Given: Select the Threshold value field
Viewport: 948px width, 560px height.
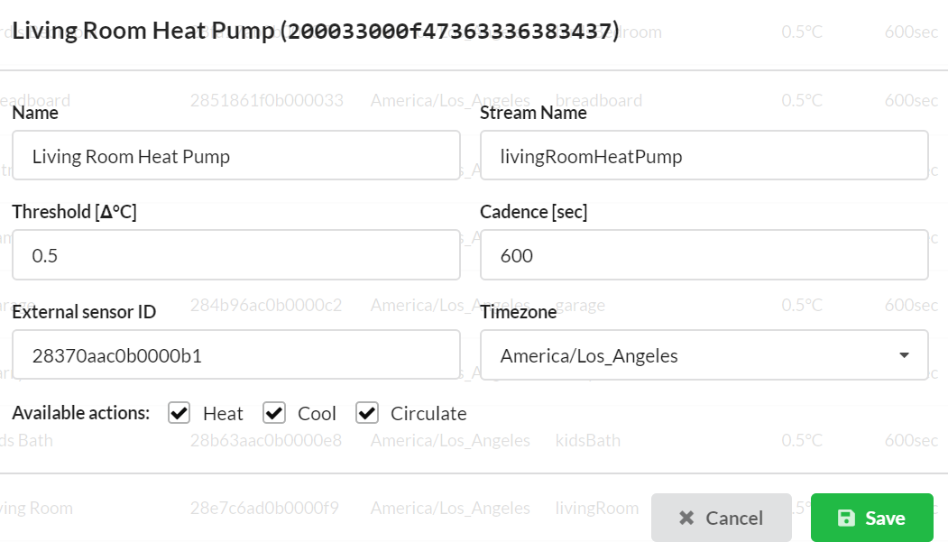Looking at the screenshot, I should click(x=235, y=255).
